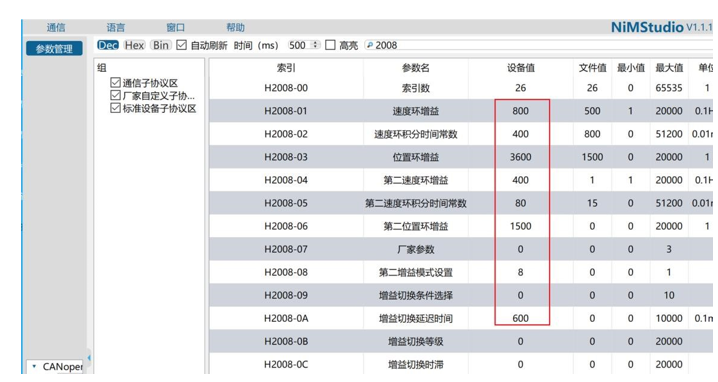
Task: Click device value 26 for 索引数
Action: [521, 88]
